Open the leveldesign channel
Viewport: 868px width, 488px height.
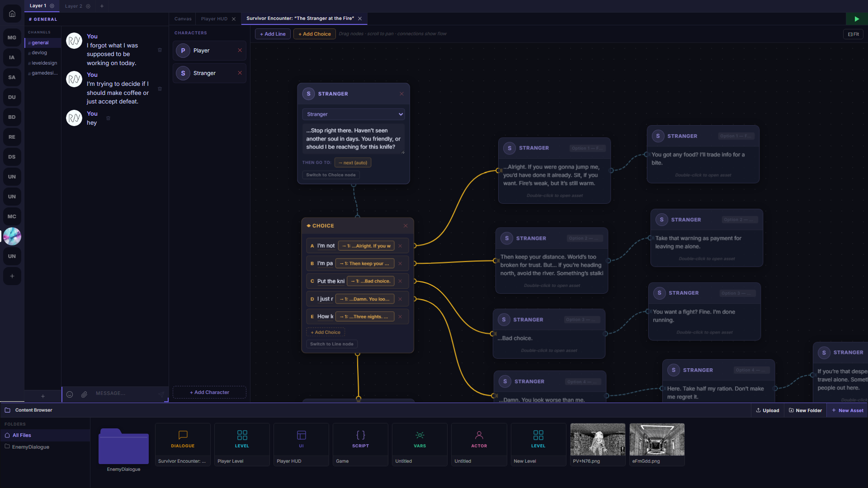[42, 63]
